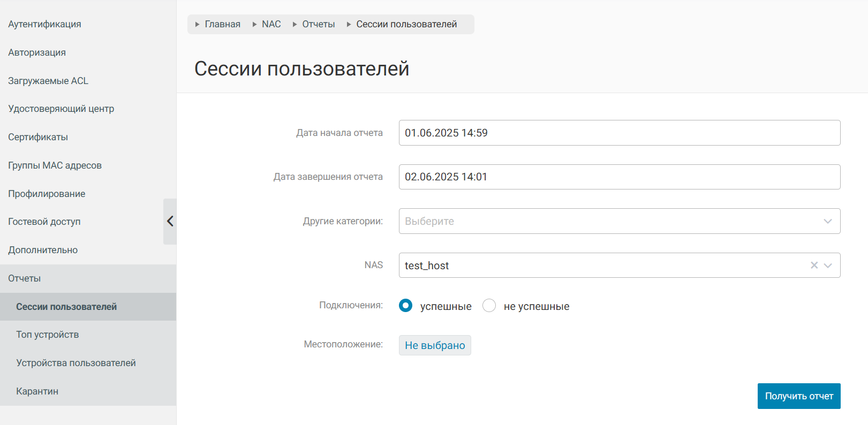
Task: Open the Другие категории dropdown
Action: [x=619, y=221]
